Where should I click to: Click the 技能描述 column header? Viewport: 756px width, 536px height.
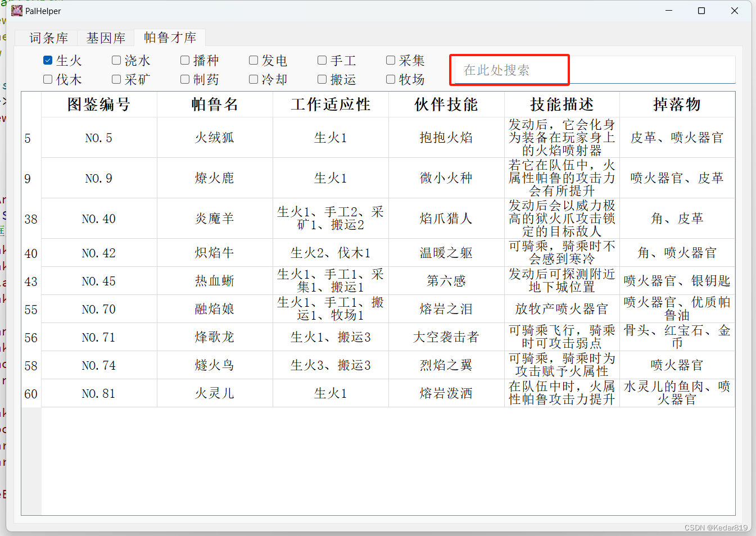pos(562,105)
